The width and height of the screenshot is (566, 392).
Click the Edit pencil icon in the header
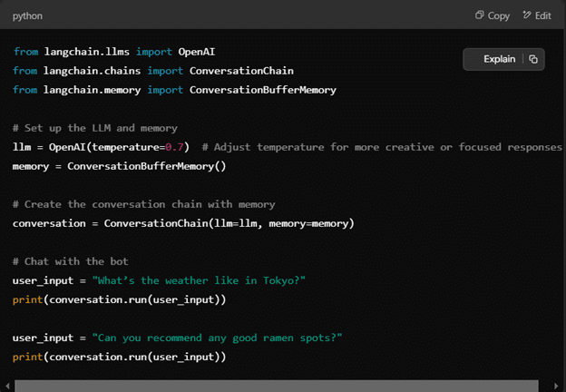coord(527,15)
